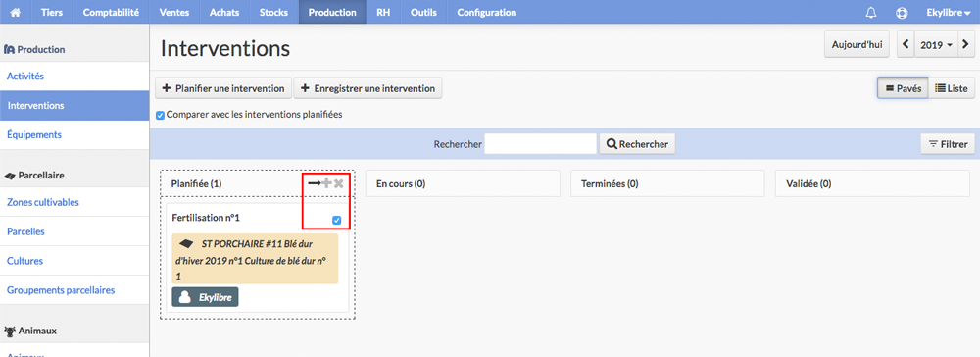Image resolution: width=980 pixels, height=357 pixels.
Task: Open Activités in the sidebar
Action: click(74, 76)
